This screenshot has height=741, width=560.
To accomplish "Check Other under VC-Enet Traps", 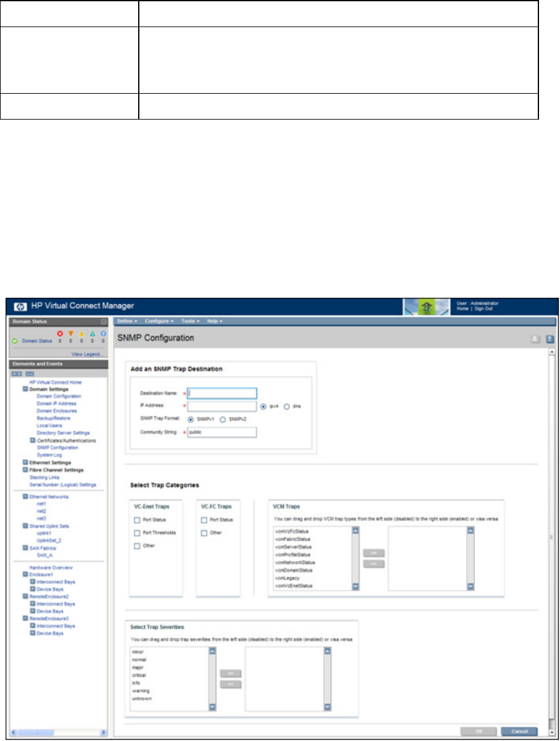I will coord(138,546).
